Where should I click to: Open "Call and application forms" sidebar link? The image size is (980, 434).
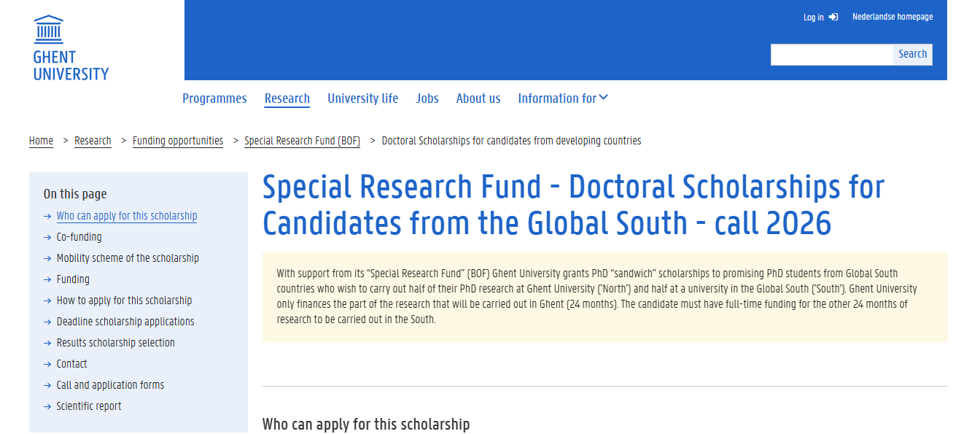109,385
